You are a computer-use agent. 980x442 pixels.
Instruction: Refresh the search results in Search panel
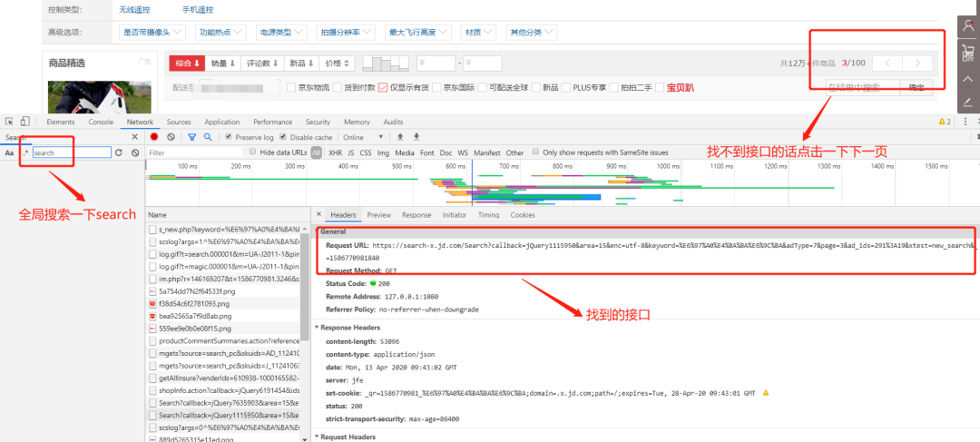118,152
